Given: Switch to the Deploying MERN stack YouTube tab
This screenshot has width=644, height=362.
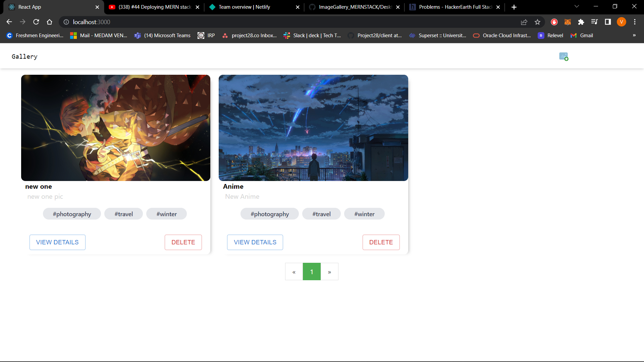Looking at the screenshot, I should [x=154, y=7].
